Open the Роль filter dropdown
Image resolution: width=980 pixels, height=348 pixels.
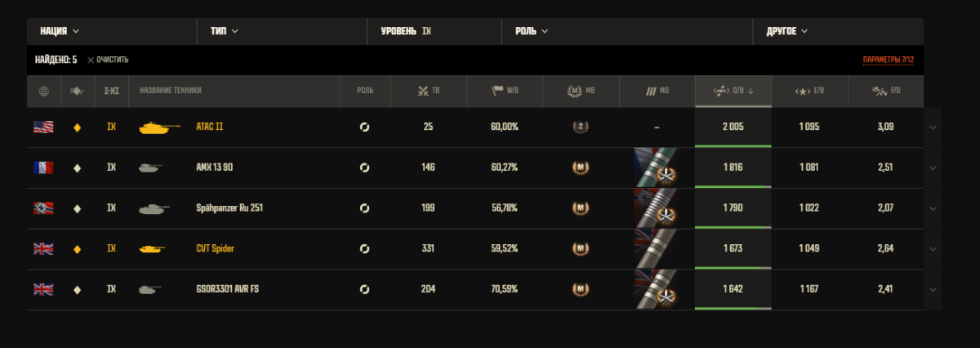(x=531, y=31)
